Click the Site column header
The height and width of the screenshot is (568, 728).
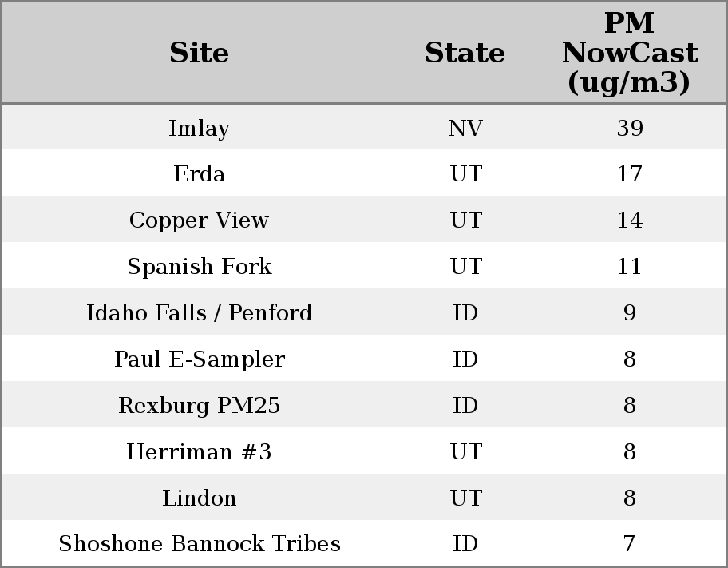(199, 53)
